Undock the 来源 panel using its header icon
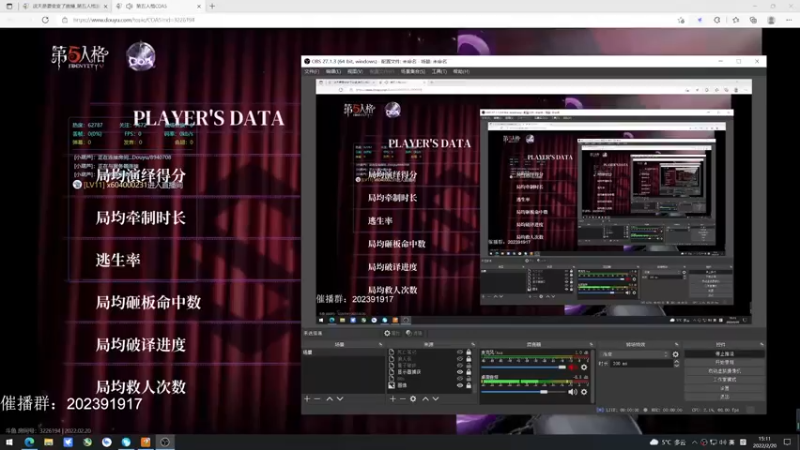This screenshot has height=450, width=800. coord(473,344)
